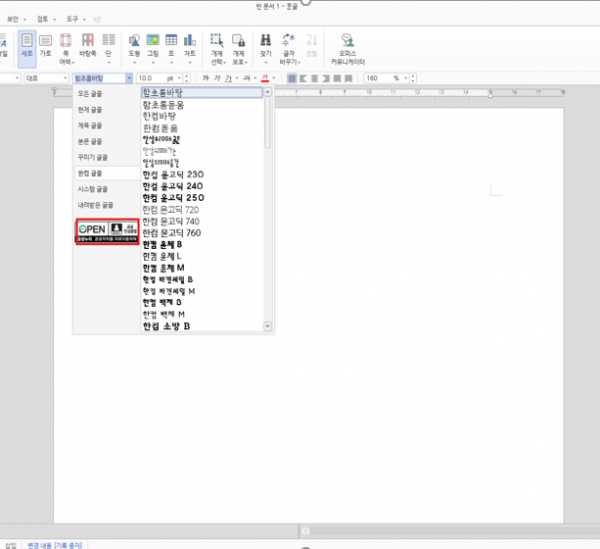Open the 도구 menu
Image resolution: width=600 pixels, height=549 pixels.
click(76, 19)
